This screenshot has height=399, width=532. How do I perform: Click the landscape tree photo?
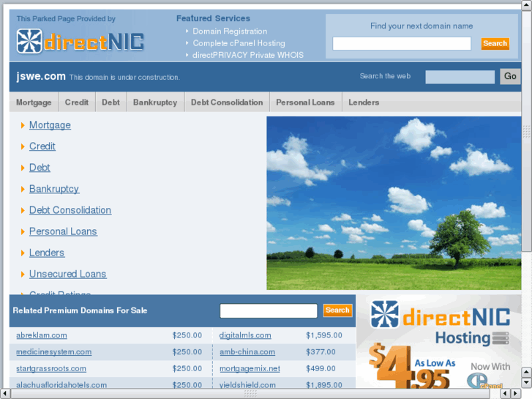pyautogui.click(x=394, y=203)
